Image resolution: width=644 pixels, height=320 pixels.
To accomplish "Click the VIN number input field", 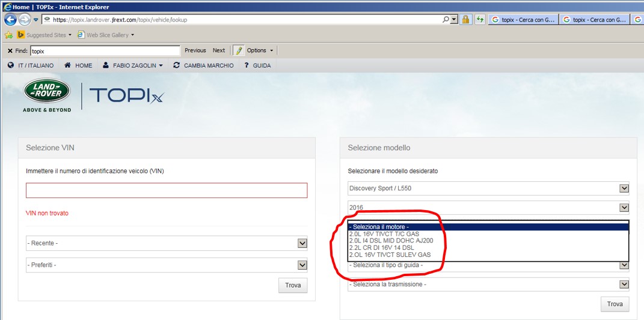I will 167,190.
